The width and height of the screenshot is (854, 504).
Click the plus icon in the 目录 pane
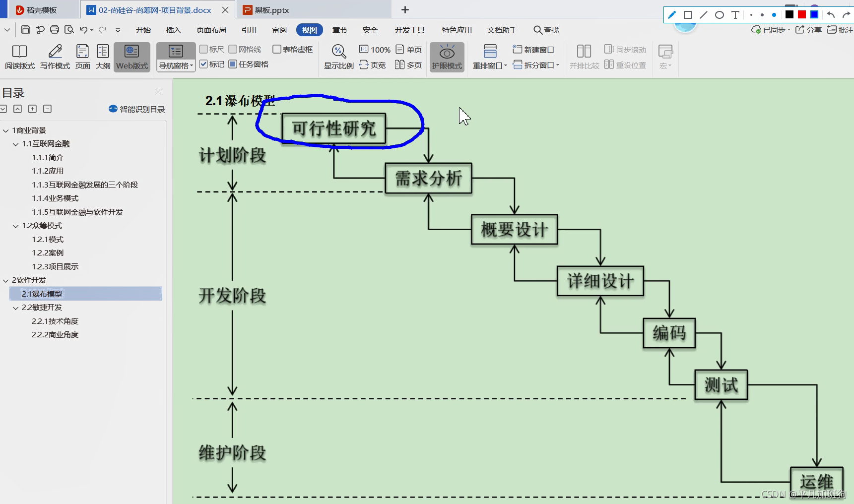coord(33,109)
